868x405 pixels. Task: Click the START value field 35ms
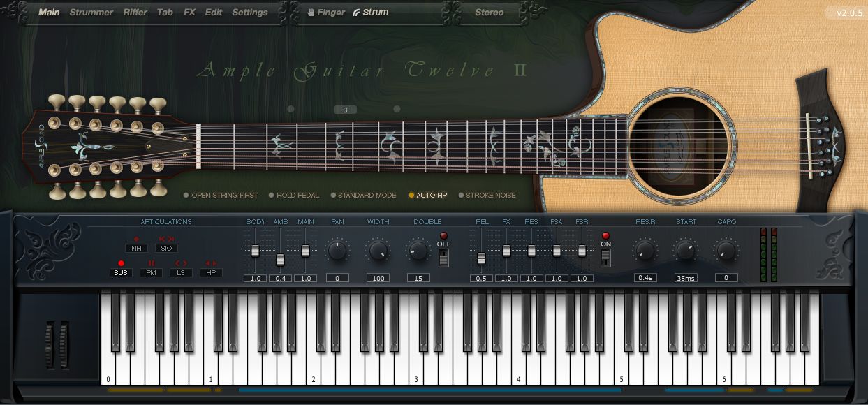[x=686, y=278]
